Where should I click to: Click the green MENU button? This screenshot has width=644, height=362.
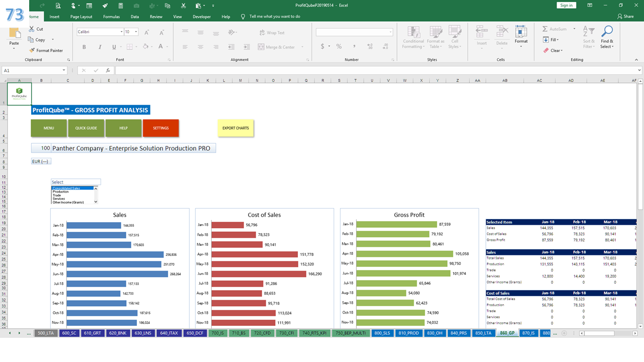[x=49, y=128]
